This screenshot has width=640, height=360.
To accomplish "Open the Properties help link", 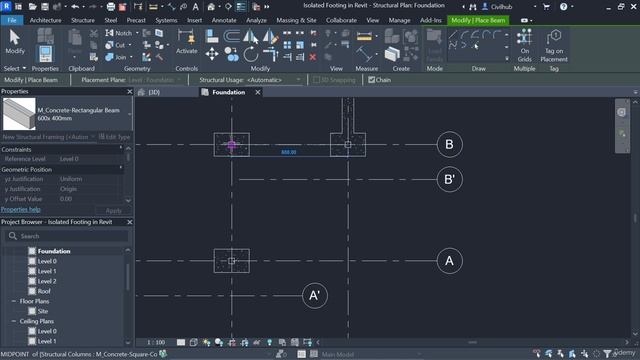I will tap(20, 209).
